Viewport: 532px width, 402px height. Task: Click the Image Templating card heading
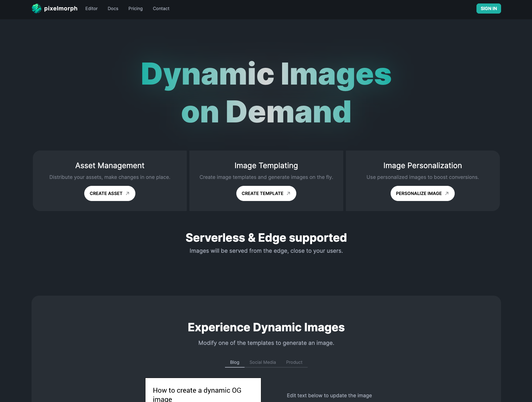pyautogui.click(x=266, y=166)
